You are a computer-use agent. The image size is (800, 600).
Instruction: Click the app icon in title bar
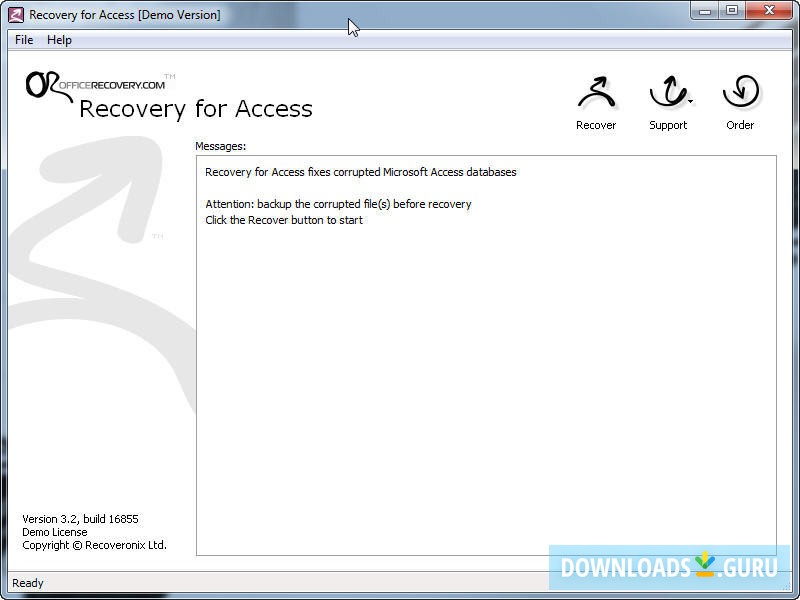point(16,15)
